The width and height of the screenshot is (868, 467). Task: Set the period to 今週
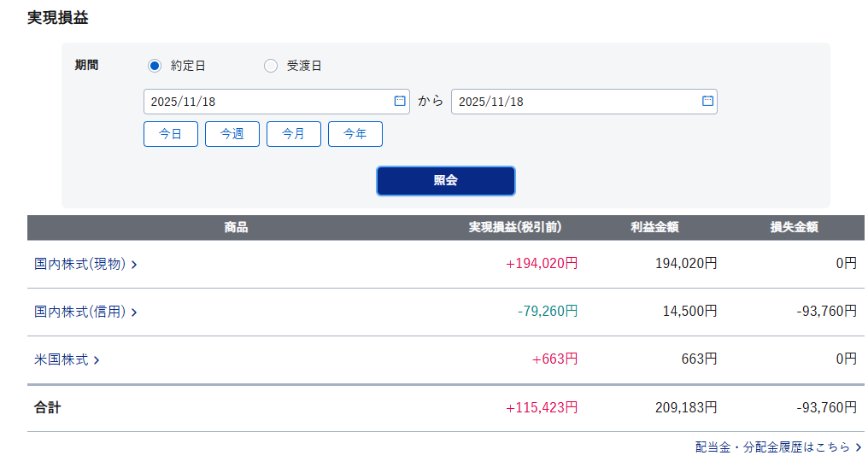232,134
